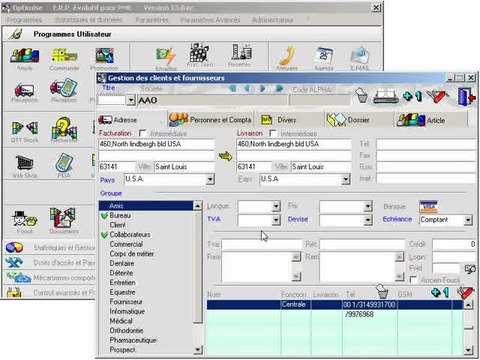Go to next record navigation arrow
The height and width of the screenshot is (360, 480).
pyautogui.click(x=263, y=88)
